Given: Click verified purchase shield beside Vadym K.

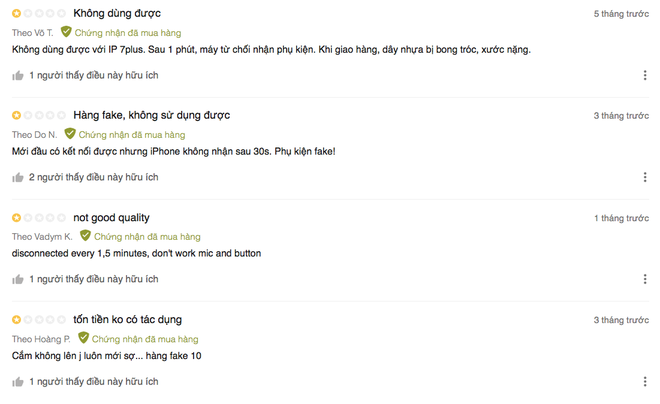Looking at the screenshot, I should [85, 236].
